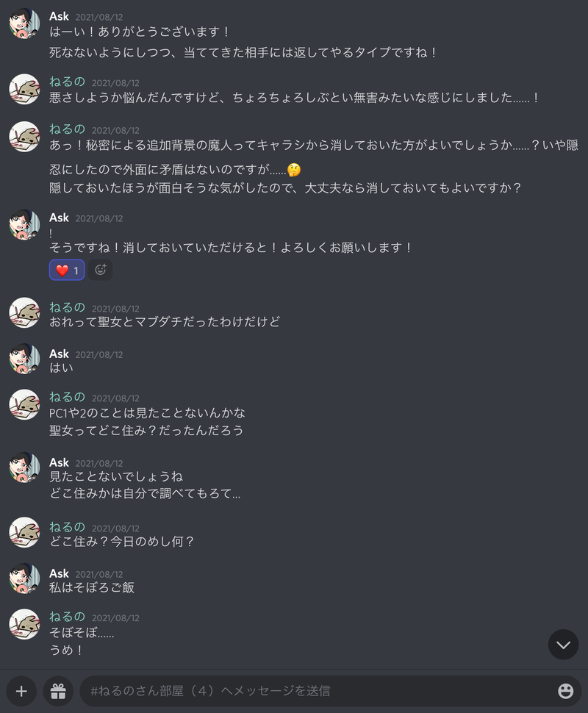Screen dimensions: 588x713
Task: Click the thinking face emoji in message
Action: pyautogui.click(x=294, y=170)
